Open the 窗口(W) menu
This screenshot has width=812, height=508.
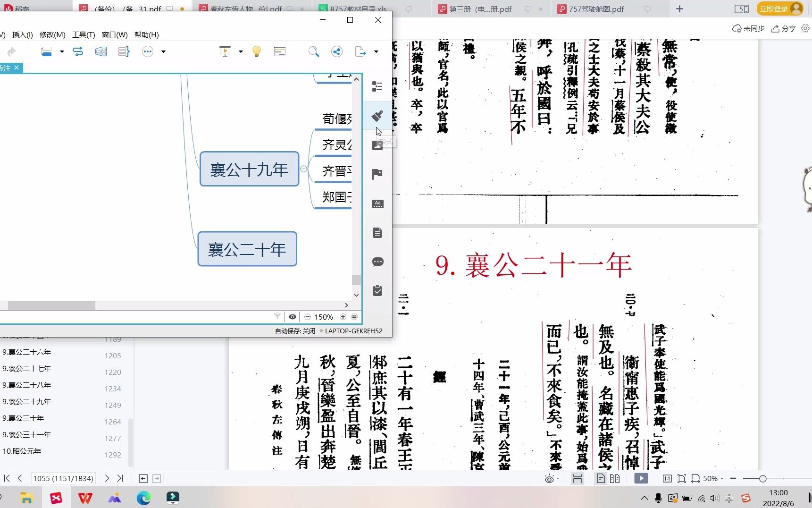[x=115, y=34]
